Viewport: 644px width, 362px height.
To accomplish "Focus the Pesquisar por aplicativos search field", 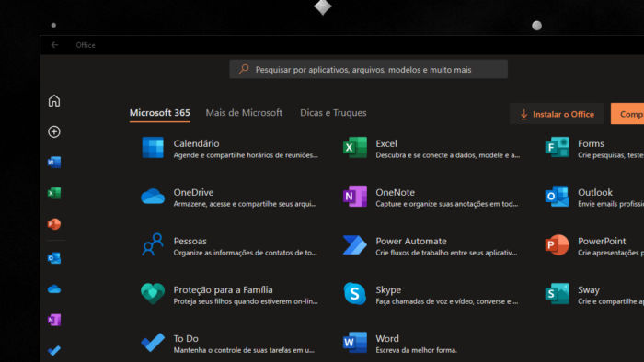I will [x=368, y=69].
